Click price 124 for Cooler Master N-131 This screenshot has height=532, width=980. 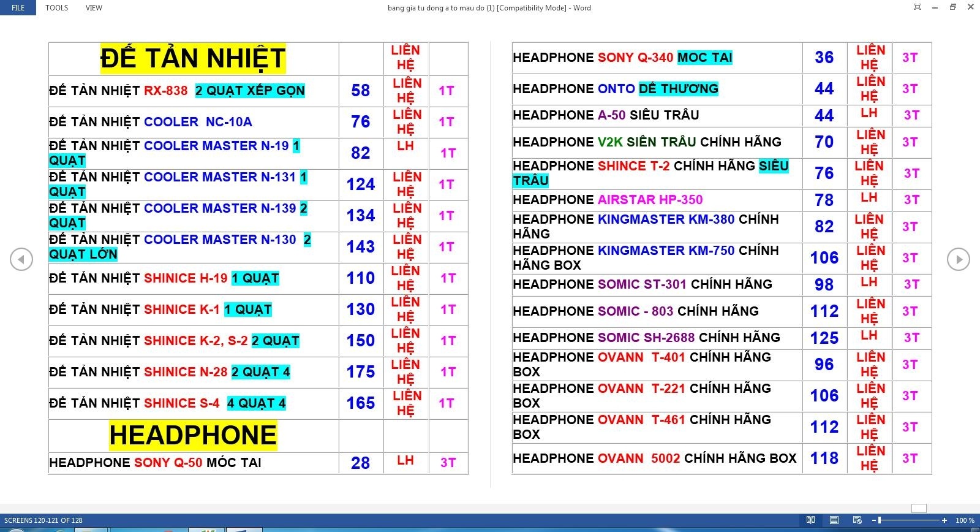361,184
